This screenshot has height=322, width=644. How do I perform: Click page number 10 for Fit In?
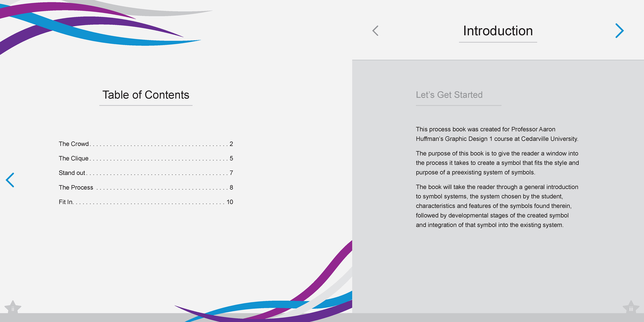tap(230, 202)
